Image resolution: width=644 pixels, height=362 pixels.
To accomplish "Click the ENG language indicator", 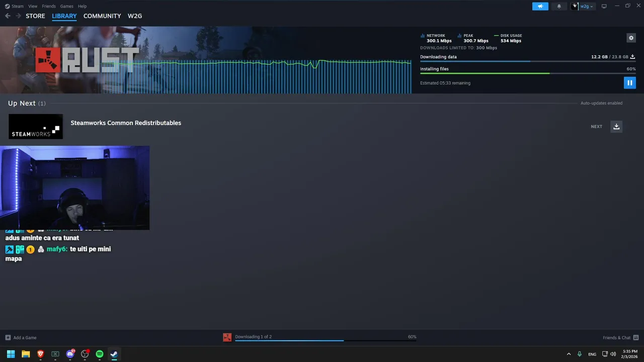I will [x=592, y=354].
